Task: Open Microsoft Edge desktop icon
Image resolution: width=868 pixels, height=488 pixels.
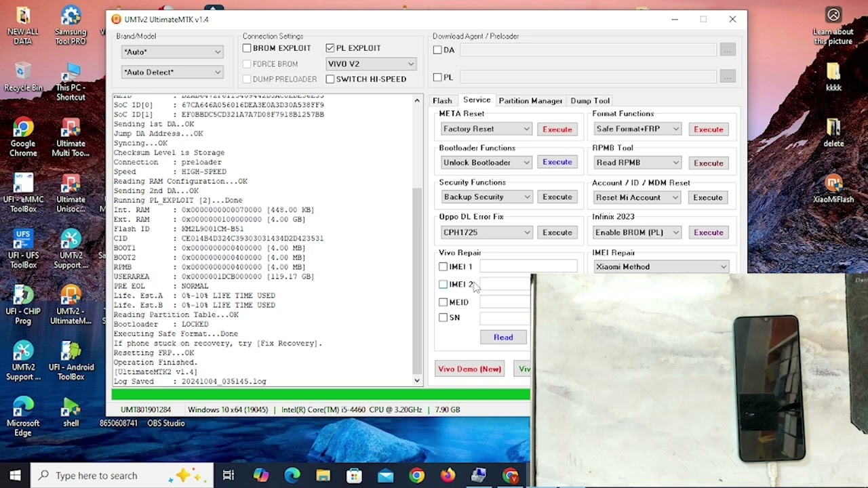Action: [x=23, y=418]
